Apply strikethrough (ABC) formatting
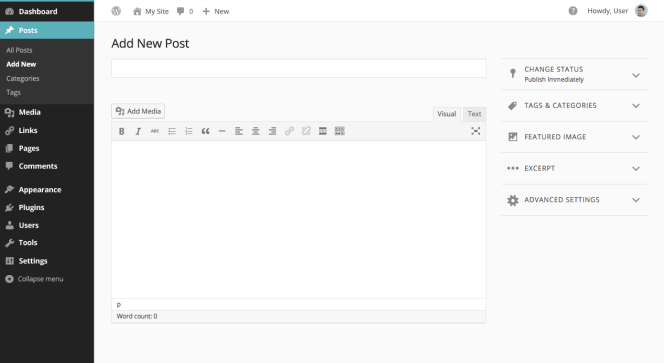664x363 pixels. (x=155, y=131)
